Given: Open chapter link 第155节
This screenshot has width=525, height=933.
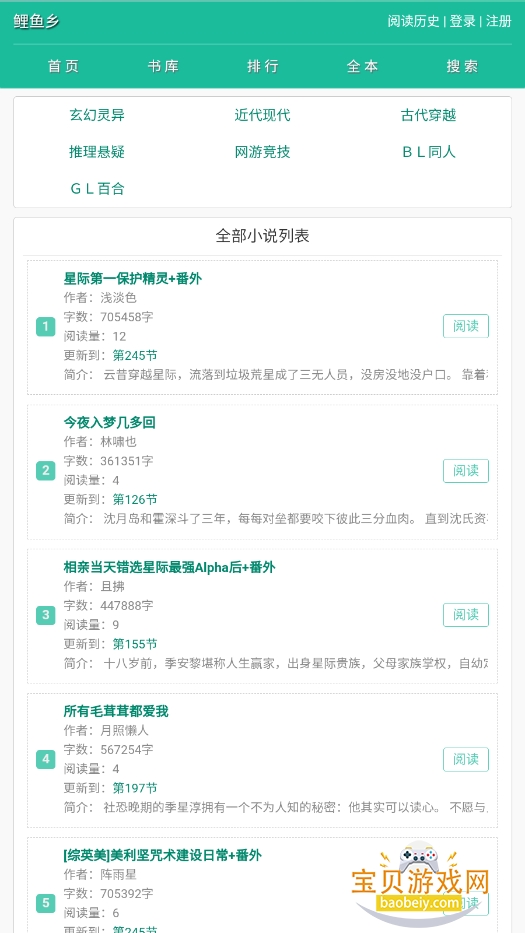Looking at the screenshot, I should pos(135,644).
